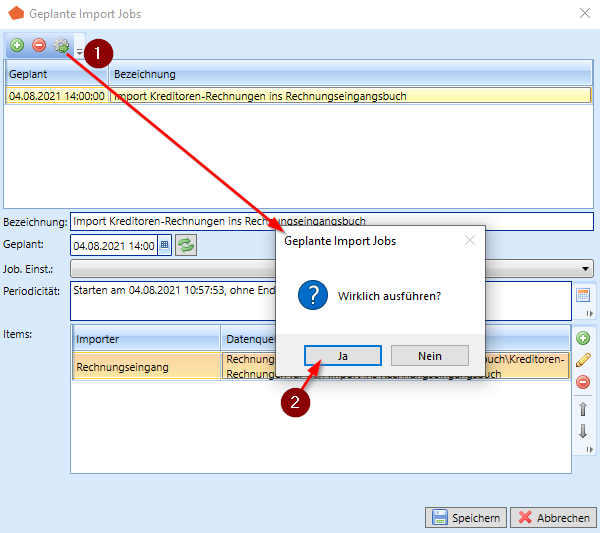Save changes with the Speichern button
Screen dimensions: 600x533
click(465, 517)
